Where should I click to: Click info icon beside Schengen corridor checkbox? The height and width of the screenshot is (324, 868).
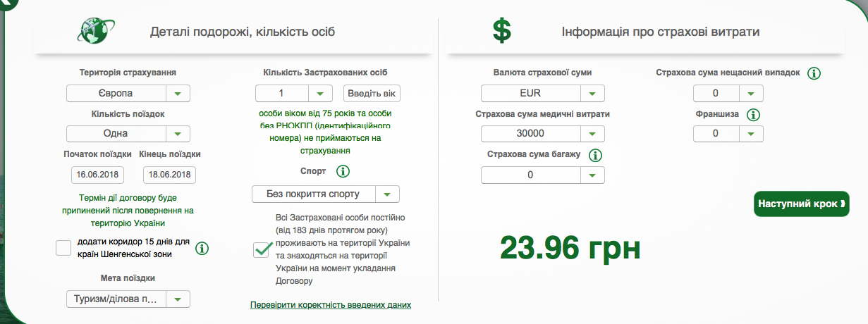point(202,248)
